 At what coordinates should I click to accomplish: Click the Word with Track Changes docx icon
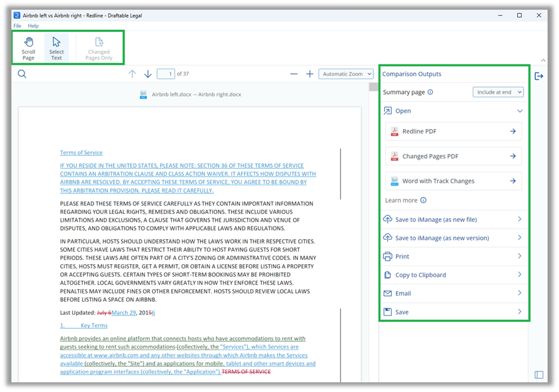tap(395, 181)
